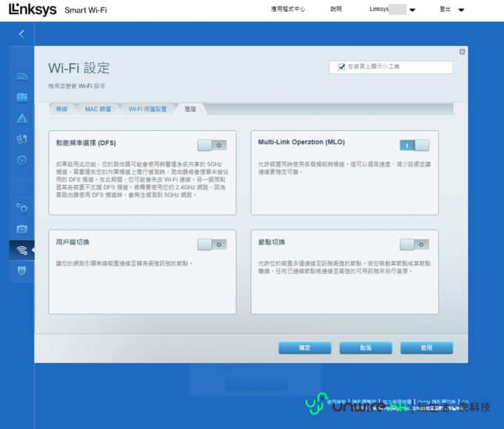Disable the Multi-Link Operation (MLO) switch
The height and width of the screenshot is (429, 504).
pos(414,145)
